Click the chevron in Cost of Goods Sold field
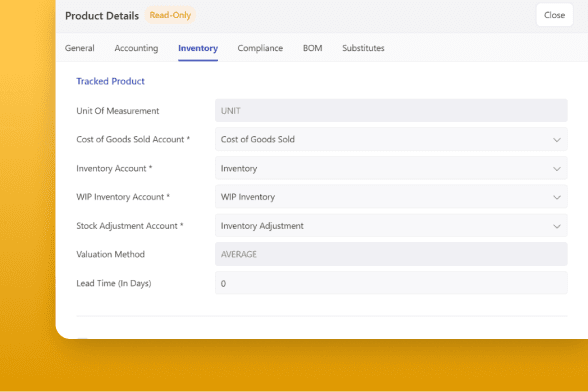 [x=556, y=140]
